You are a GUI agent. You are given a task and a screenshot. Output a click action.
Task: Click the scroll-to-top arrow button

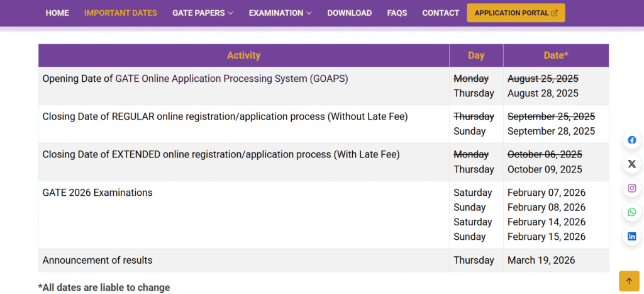(629, 281)
